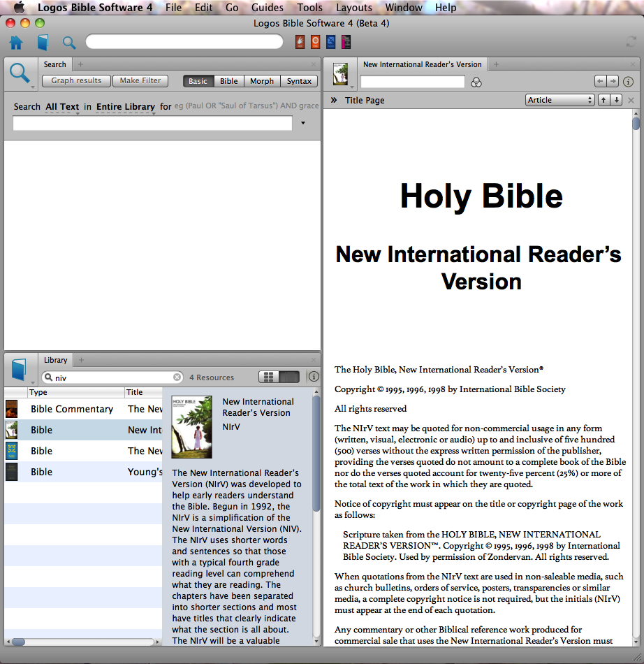Select the Library tab

pyautogui.click(x=55, y=360)
